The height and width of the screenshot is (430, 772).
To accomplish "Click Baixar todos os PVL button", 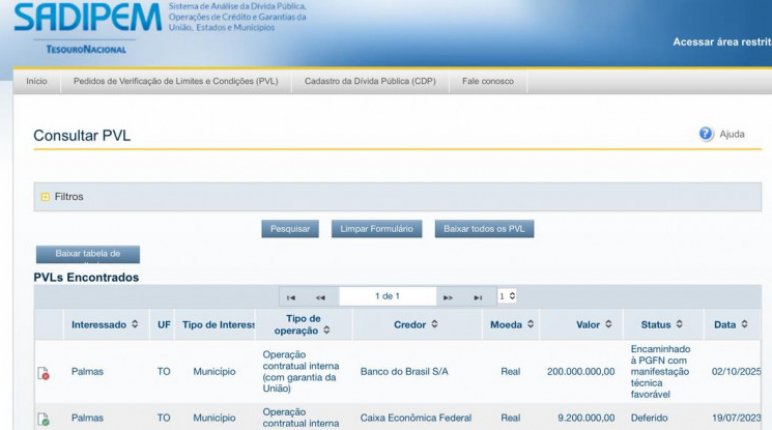I will pos(484,229).
